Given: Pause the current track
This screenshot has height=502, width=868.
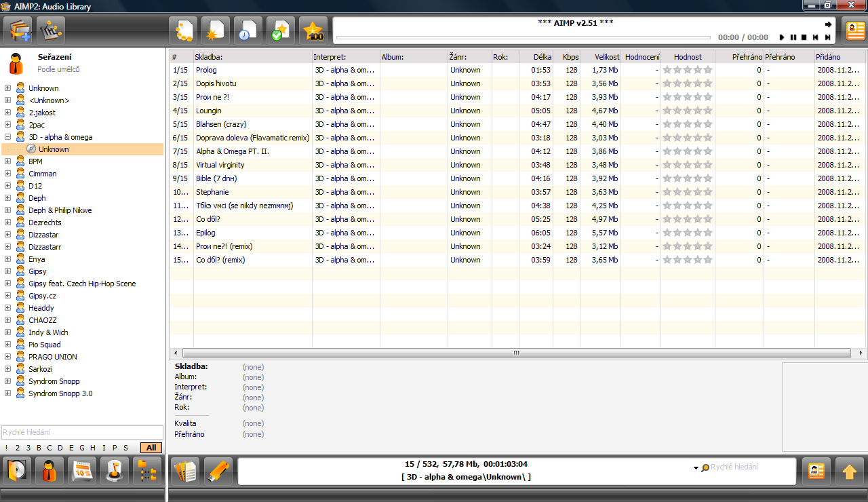Looking at the screenshot, I should (x=793, y=37).
